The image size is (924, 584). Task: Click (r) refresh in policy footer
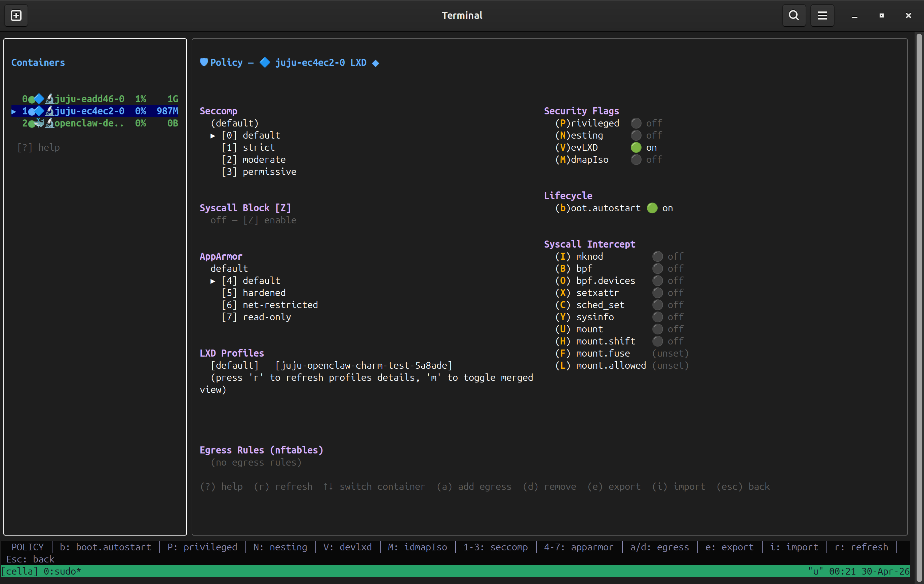pyautogui.click(x=283, y=487)
